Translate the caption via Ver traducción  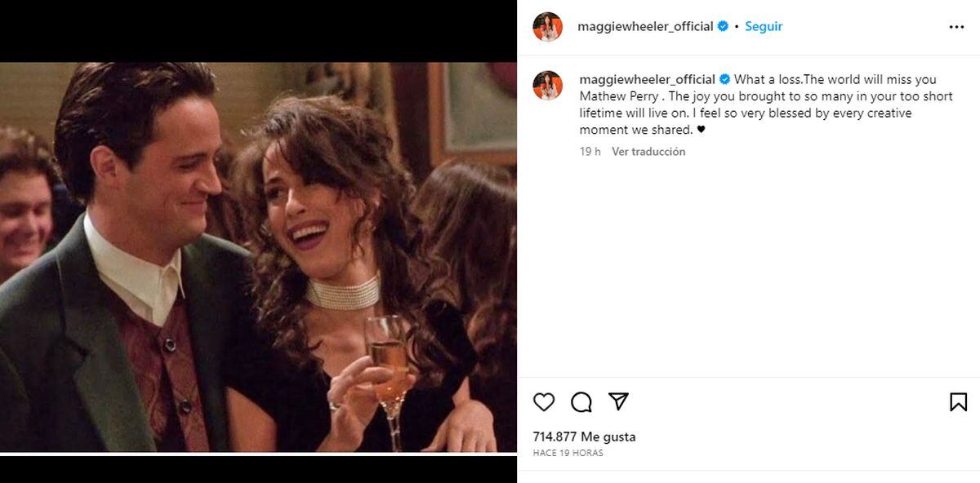tap(649, 151)
